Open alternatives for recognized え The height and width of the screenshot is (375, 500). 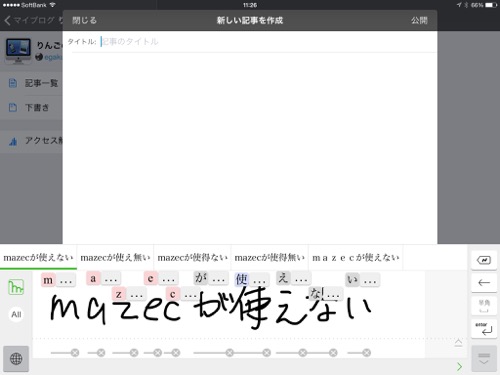tap(301, 278)
